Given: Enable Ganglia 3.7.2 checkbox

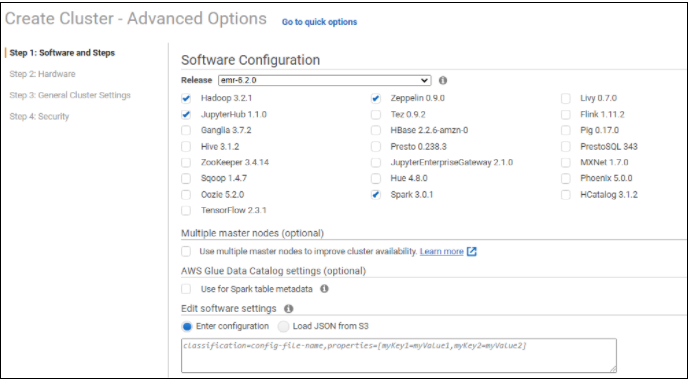Looking at the screenshot, I should click(186, 130).
